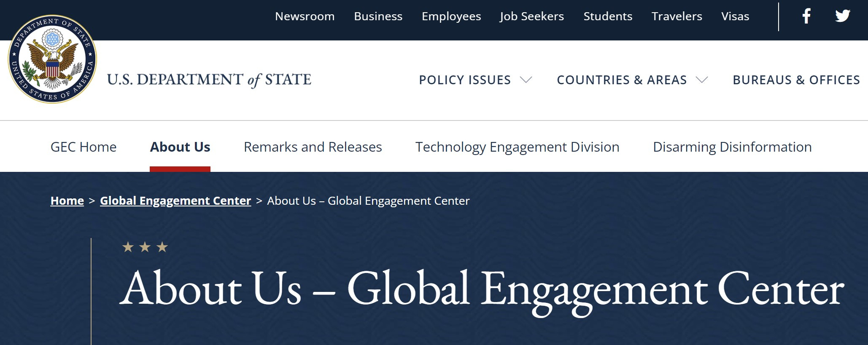Screen dimensions: 868x345
Task: Open the Facebook icon link
Action: [x=806, y=16]
